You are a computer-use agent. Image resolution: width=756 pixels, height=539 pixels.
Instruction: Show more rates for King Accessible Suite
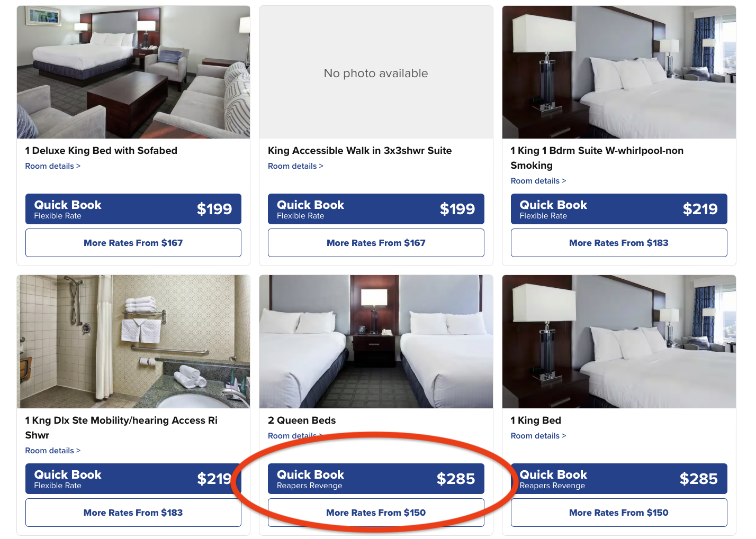[376, 243]
